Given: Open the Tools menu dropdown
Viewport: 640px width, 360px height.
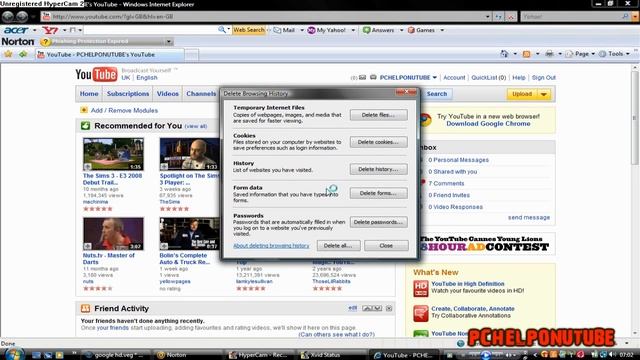Looking at the screenshot, I should pyautogui.click(x=628, y=54).
